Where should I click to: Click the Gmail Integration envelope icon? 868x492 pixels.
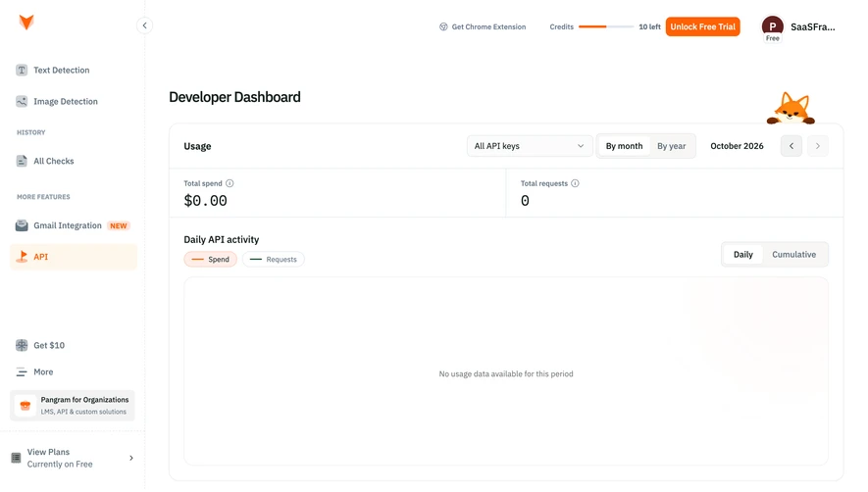coord(22,225)
